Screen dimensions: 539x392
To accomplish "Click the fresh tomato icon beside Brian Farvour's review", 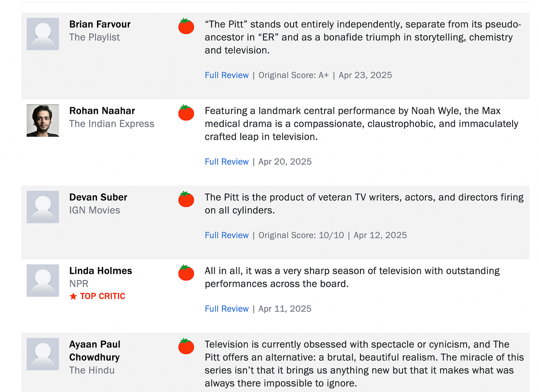I will coord(186,26).
